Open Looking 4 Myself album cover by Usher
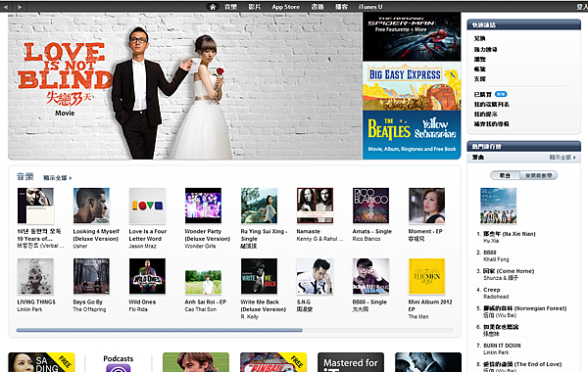This screenshot has width=588, height=372. (91, 206)
